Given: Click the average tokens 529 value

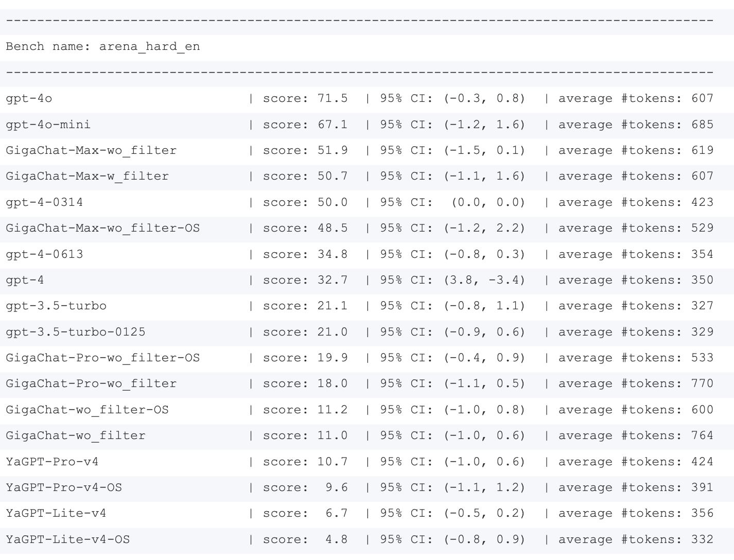Looking at the screenshot, I should point(702,228).
